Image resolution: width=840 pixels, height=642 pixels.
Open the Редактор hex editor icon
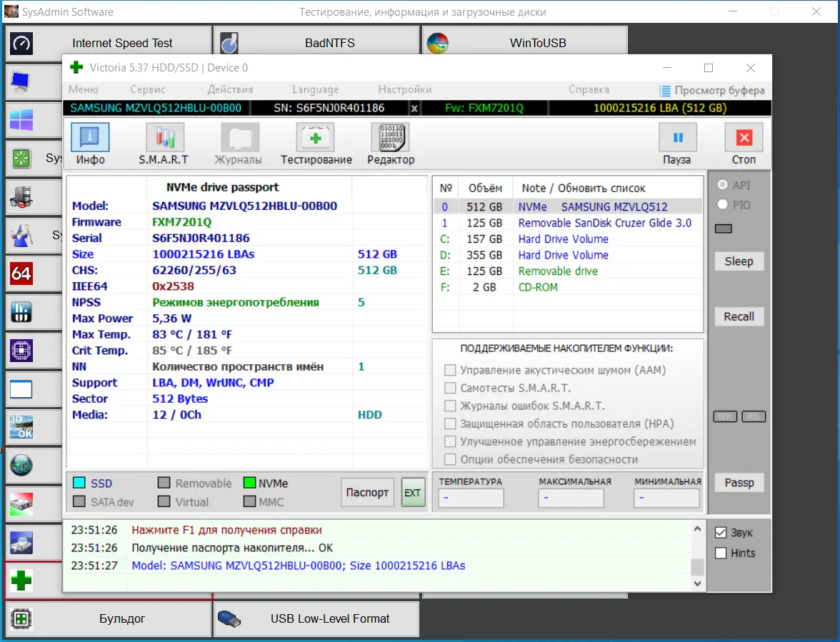click(391, 137)
